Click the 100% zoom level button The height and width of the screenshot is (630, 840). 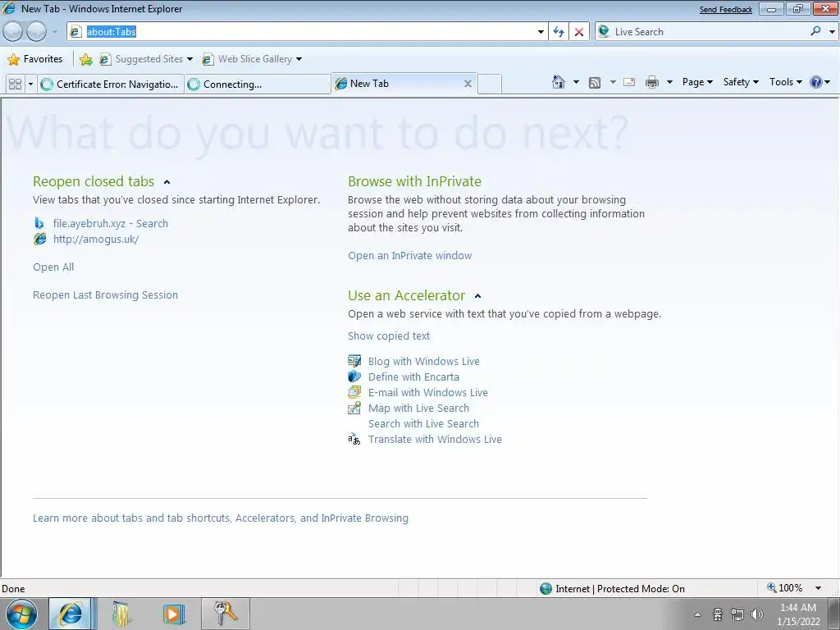click(x=785, y=588)
